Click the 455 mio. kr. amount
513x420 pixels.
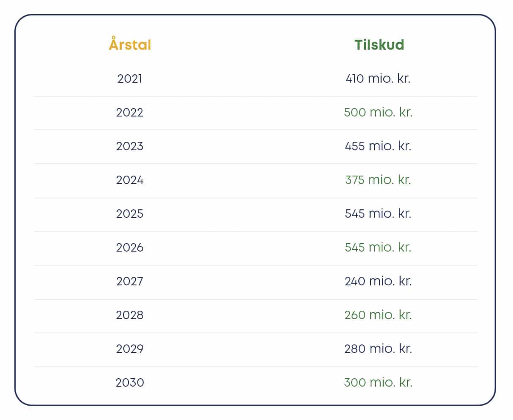click(x=378, y=146)
